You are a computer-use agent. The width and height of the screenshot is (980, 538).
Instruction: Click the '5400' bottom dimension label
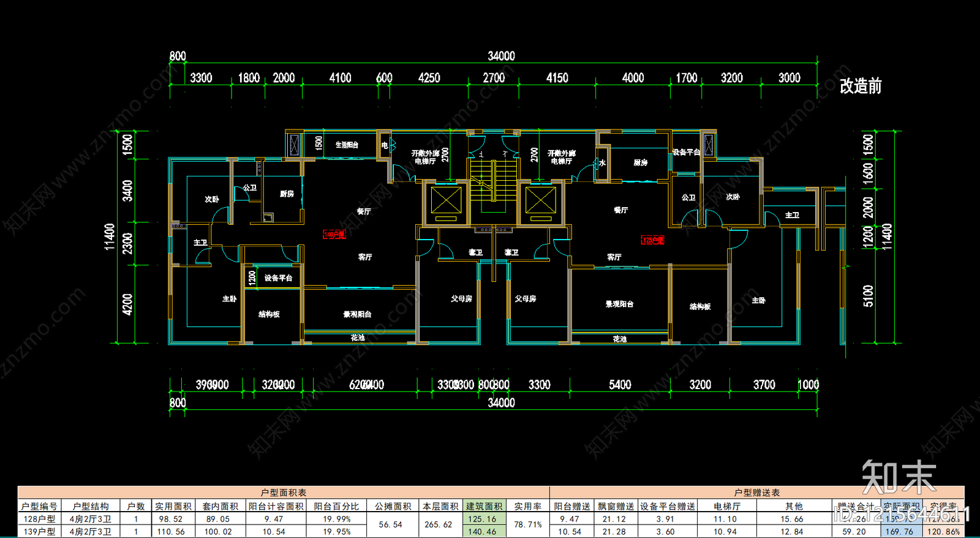point(620,385)
